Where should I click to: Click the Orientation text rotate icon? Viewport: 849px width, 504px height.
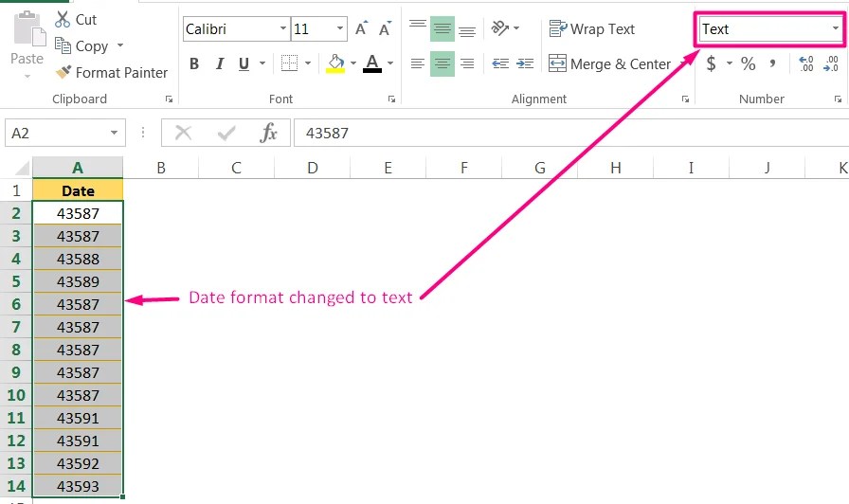(499, 28)
